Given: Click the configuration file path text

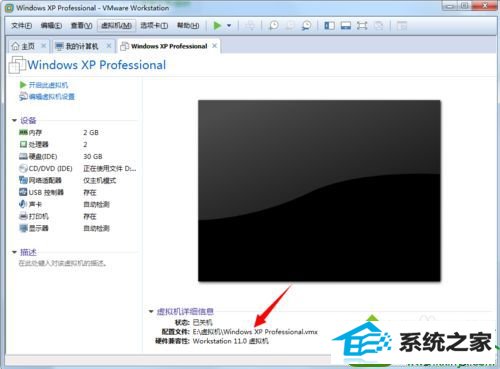Looking at the screenshot, I should coord(255,332).
